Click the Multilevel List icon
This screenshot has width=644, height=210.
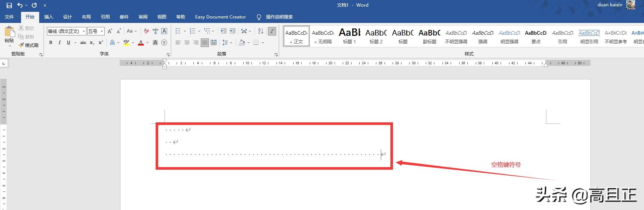coord(207,31)
